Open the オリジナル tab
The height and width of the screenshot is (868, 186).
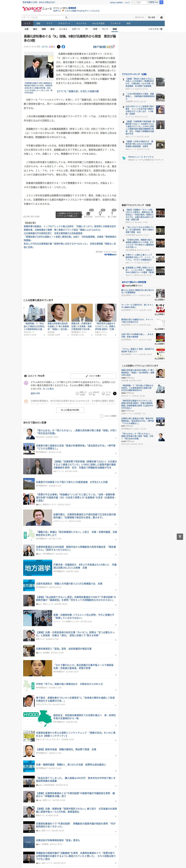[81, 24]
